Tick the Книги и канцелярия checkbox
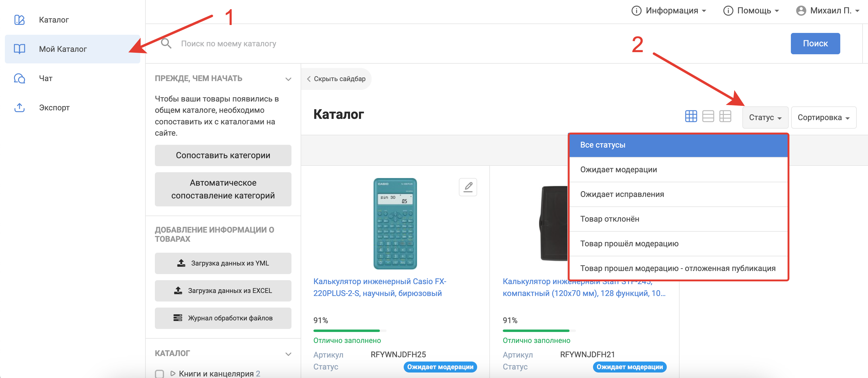 coord(159,373)
